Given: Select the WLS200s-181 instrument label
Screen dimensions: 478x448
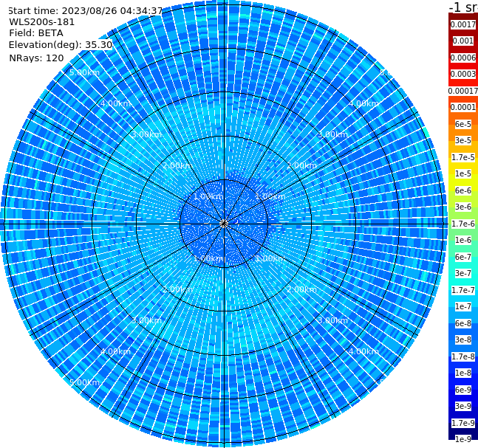Looking at the screenshot, I should point(42,22).
